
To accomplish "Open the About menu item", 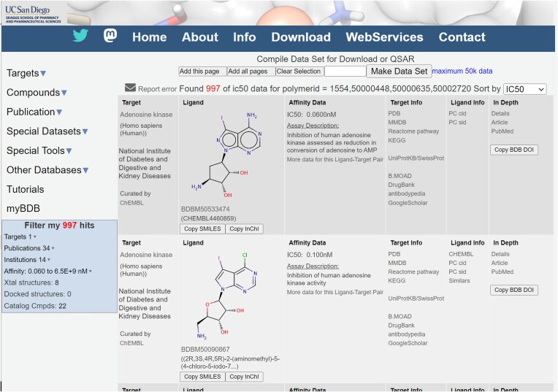I will (x=200, y=37).
